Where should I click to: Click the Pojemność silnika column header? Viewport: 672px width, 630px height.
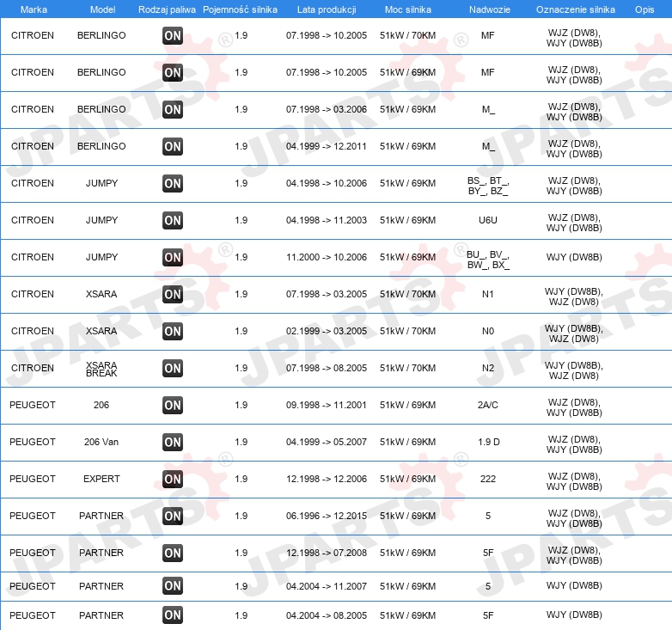[x=240, y=9]
